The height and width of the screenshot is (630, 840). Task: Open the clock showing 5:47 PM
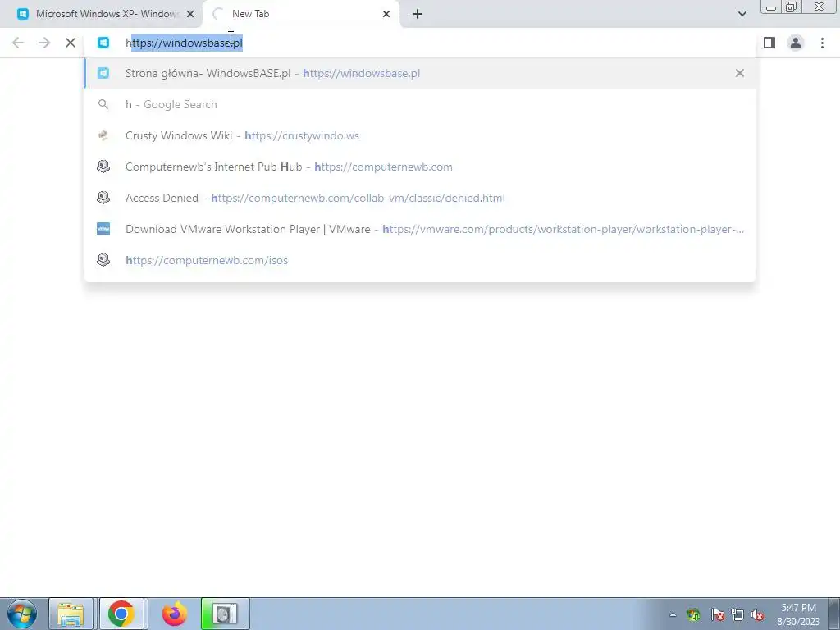coord(799,614)
